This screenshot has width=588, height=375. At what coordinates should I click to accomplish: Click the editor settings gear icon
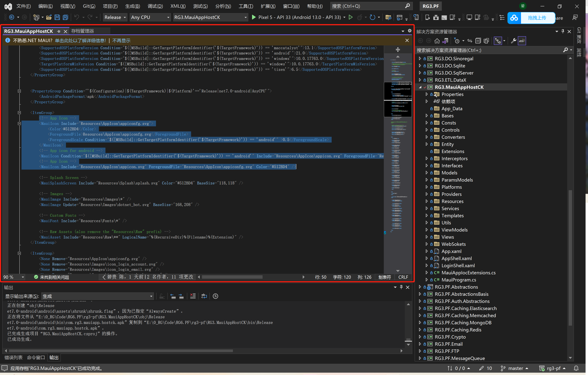coord(410,31)
